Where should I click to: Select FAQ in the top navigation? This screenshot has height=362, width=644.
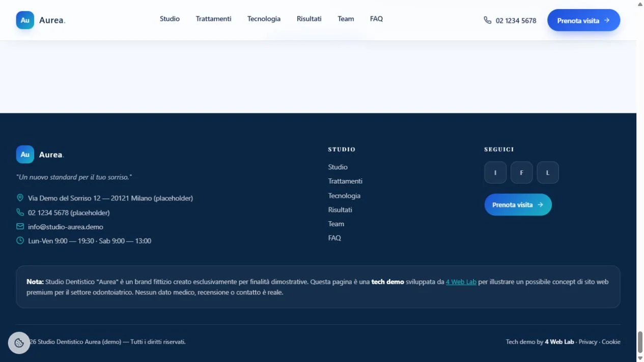click(x=376, y=19)
